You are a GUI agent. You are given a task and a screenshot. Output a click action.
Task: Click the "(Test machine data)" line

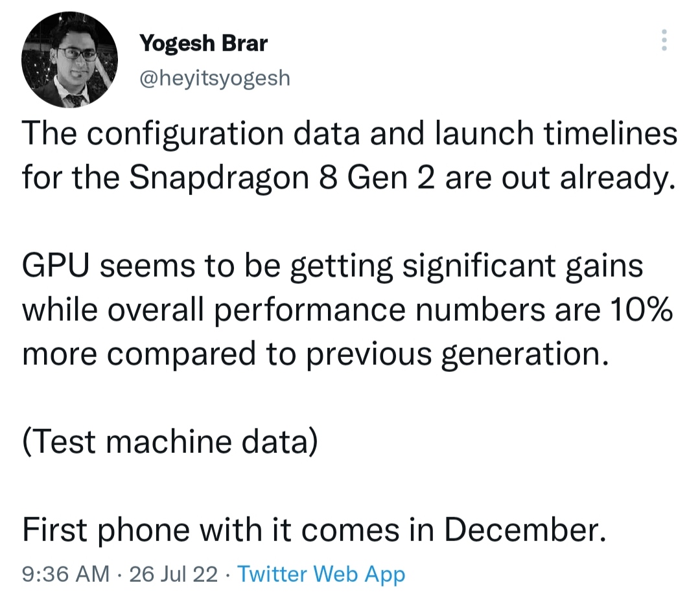[x=170, y=442]
